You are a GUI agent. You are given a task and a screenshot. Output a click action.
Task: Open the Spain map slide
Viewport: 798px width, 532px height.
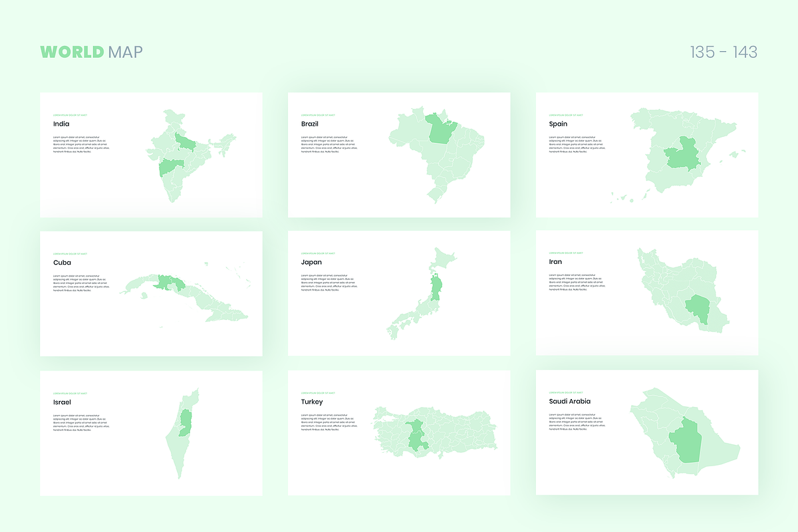(647, 155)
